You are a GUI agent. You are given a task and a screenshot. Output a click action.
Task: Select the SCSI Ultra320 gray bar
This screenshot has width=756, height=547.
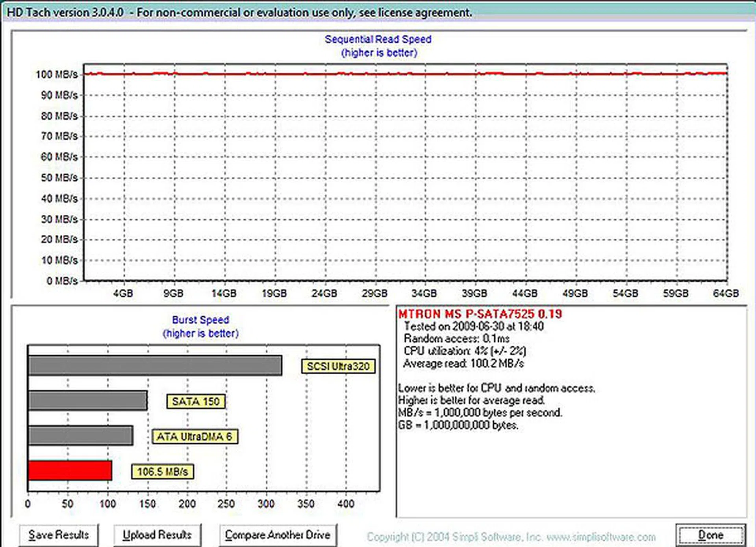point(155,366)
